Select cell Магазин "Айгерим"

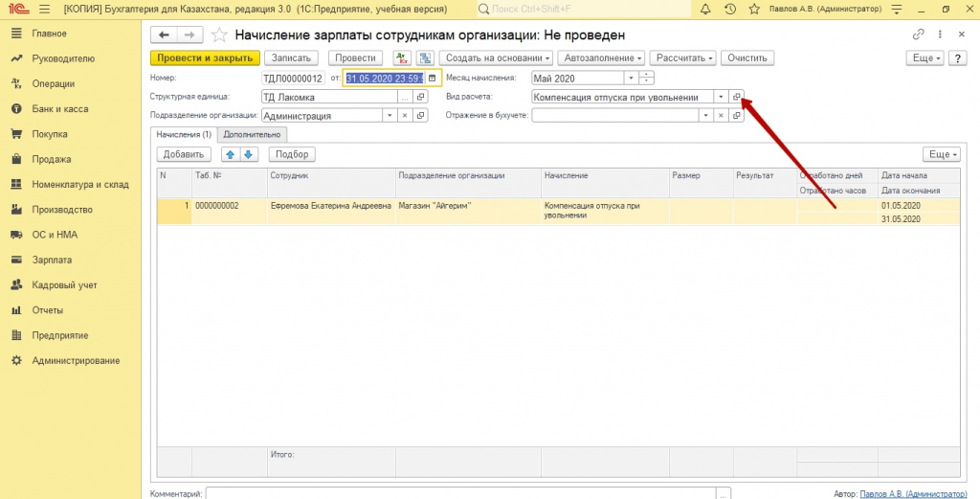point(468,211)
